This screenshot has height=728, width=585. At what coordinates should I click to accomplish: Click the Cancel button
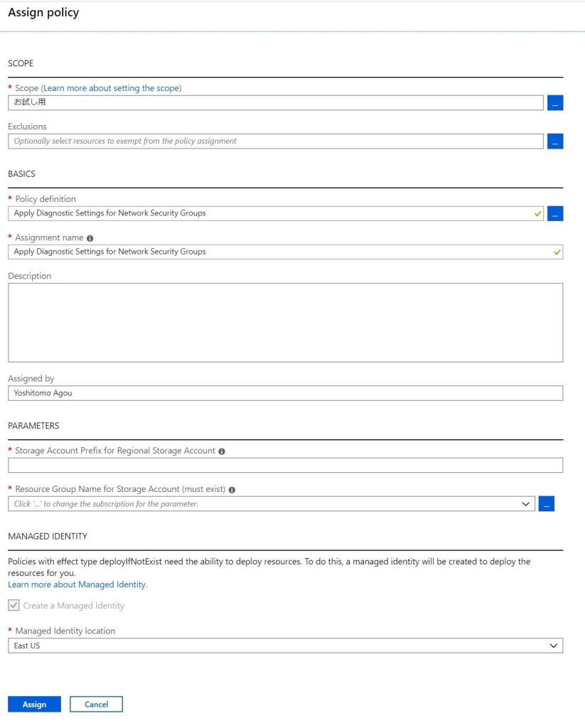(x=96, y=705)
